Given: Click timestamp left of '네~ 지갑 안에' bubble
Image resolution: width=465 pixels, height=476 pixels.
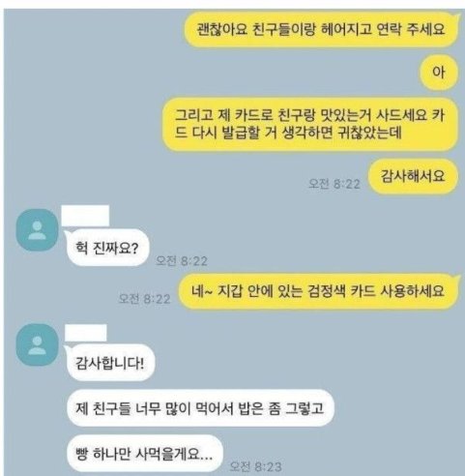Looking at the screenshot, I should (144, 299).
